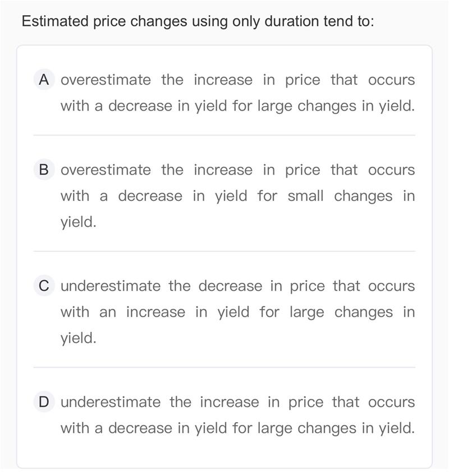Choose the circular D answer badge

[x=44, y=402]
